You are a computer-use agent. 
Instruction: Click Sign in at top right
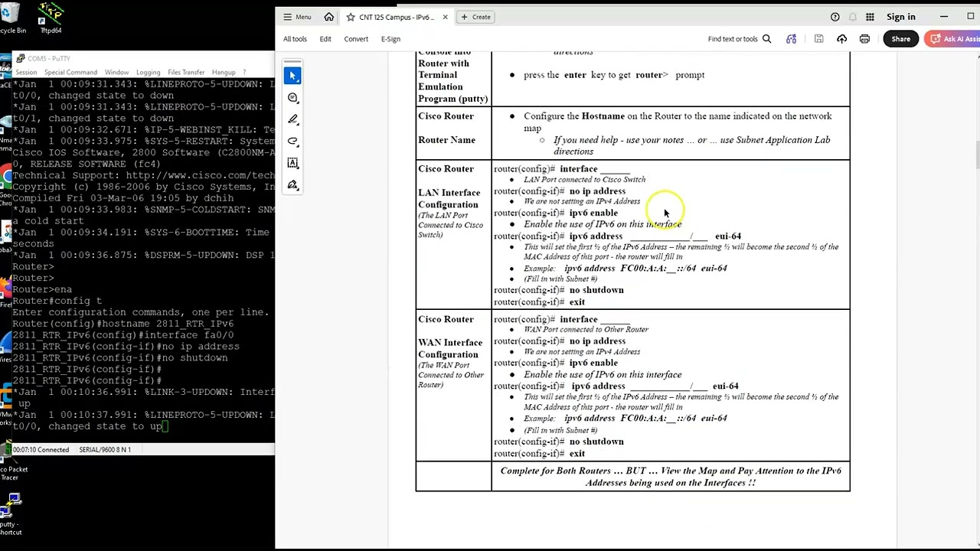click(x=900, y=17)
